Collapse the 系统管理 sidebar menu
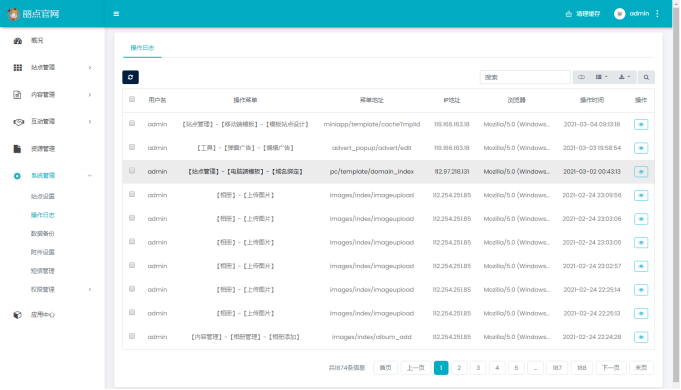The image size is (681, 390). tap(52, 176)
